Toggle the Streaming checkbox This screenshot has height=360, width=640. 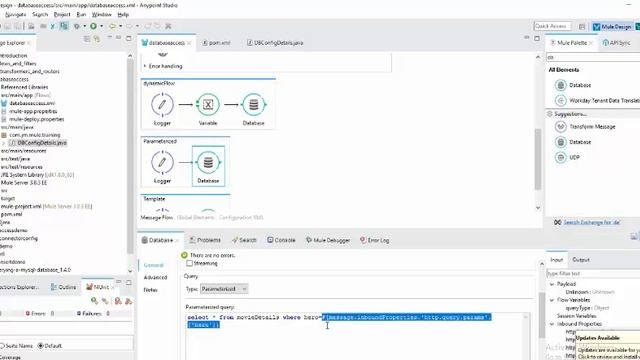[189, 263]
